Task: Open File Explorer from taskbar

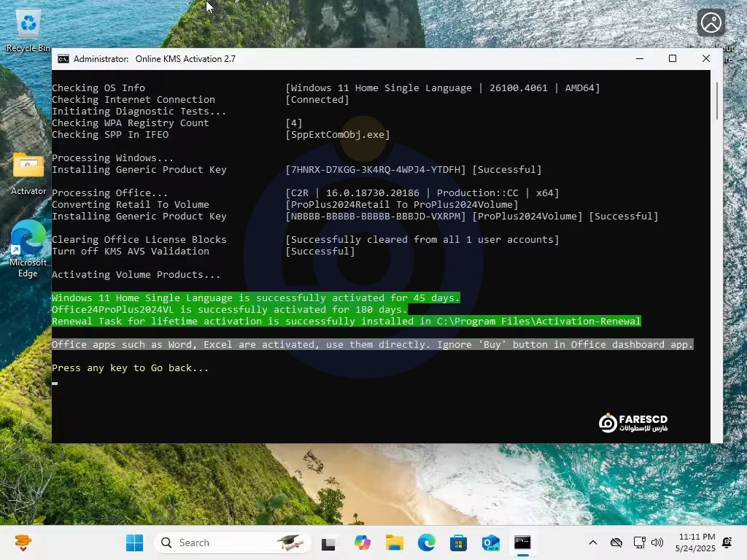Action: point(395,542)
